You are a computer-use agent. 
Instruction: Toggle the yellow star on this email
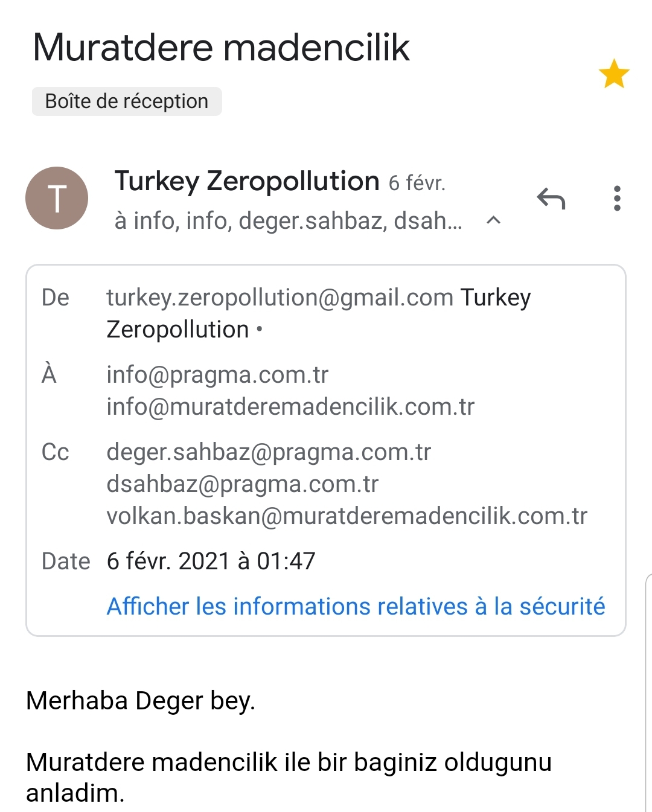(614, 74)
